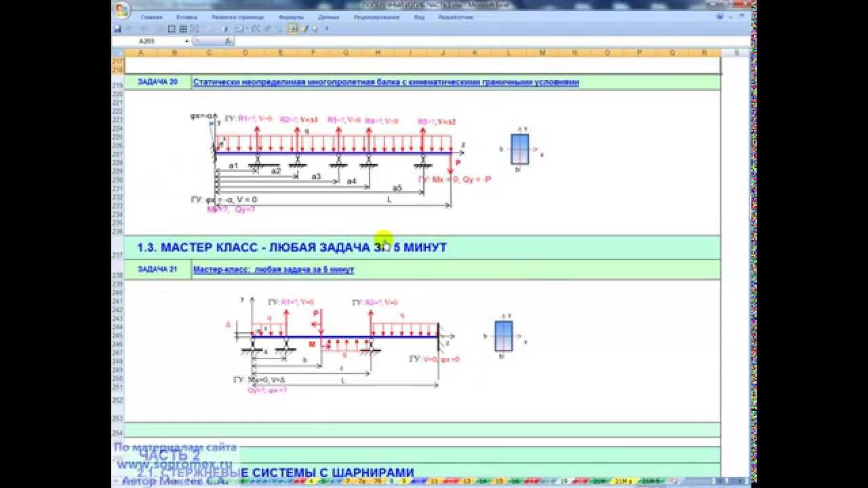This screenshot has width=868, height=488.
Task: Switch to the Формулы ribbon tab
Action: click(x=291, y=17)
